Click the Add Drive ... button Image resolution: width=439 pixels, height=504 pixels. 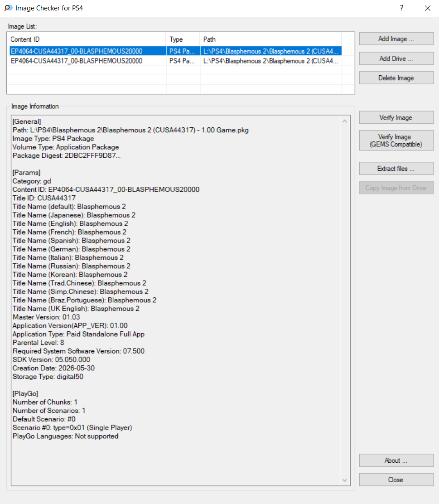(396, 58)
